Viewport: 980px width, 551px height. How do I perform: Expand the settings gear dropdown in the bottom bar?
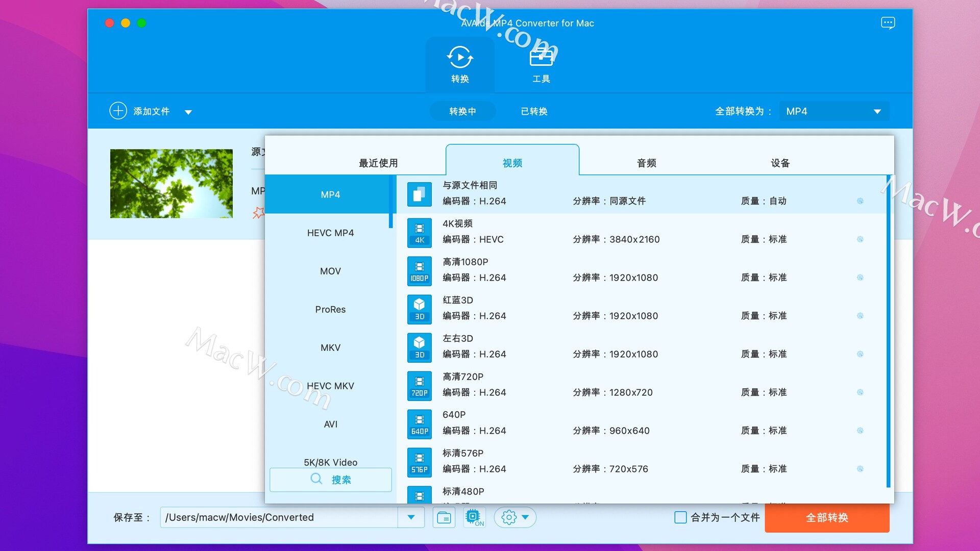[526, 517]
